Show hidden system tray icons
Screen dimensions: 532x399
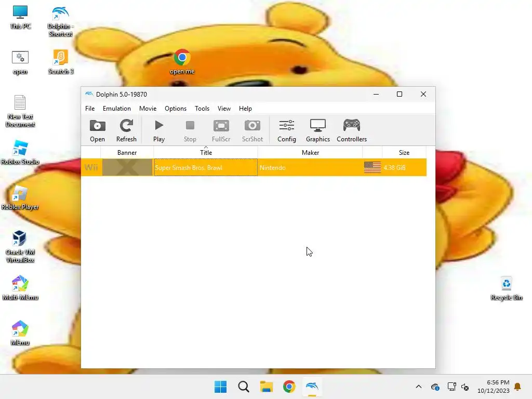[x=419, y=387]
